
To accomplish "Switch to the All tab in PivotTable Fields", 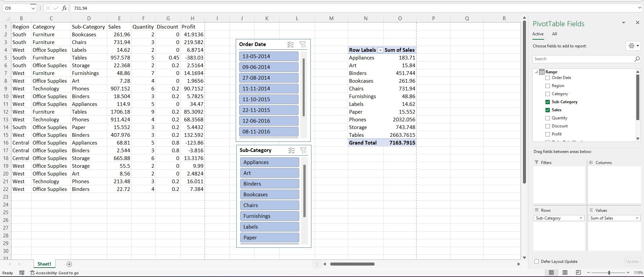I will 555,34.
